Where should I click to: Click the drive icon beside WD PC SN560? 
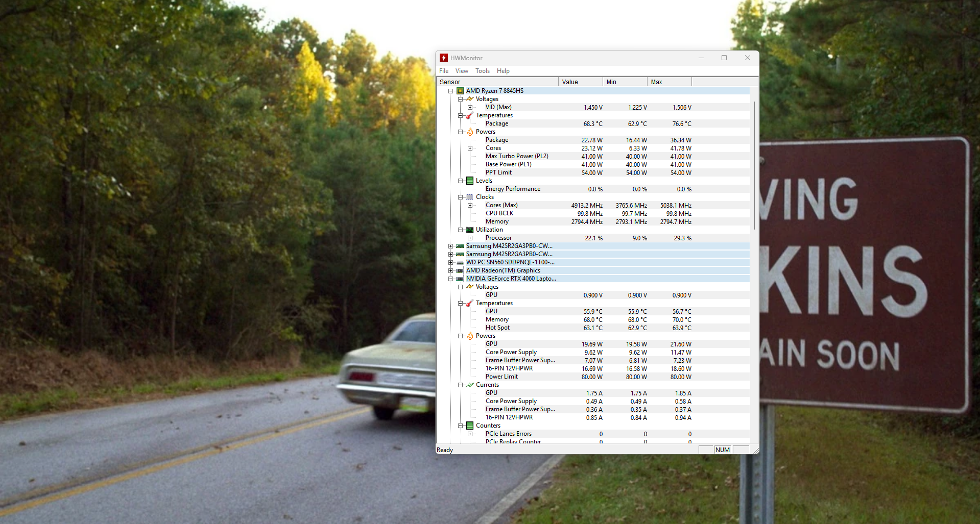(x=460, y=262)
